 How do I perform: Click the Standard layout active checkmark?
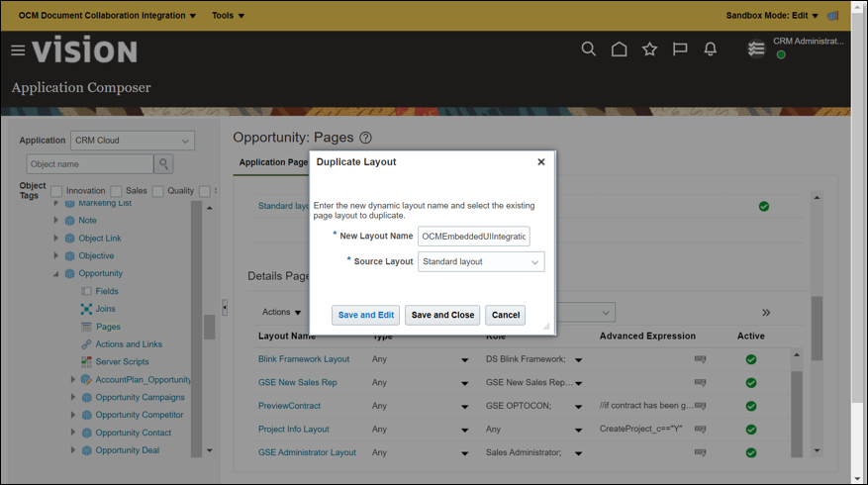764,207
